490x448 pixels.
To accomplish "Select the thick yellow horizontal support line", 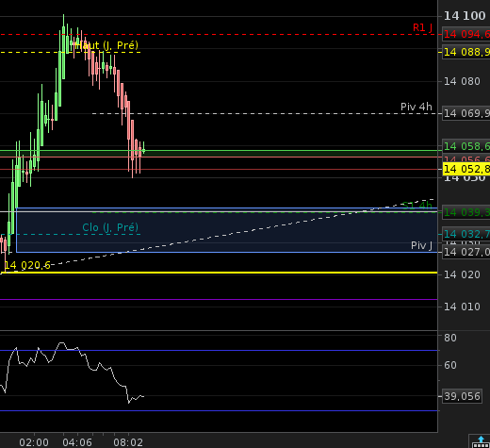I will coord(219,273).
